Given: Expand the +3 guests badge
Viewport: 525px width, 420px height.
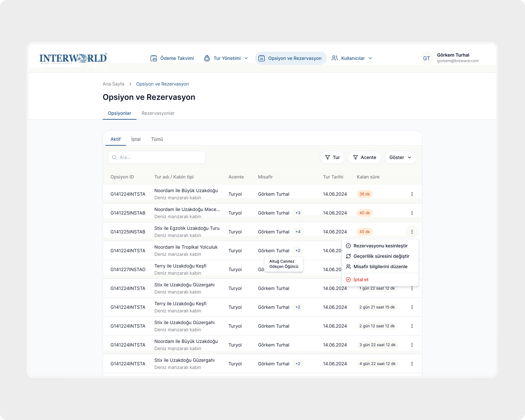Looking at the screenshot, I should 298,213.
